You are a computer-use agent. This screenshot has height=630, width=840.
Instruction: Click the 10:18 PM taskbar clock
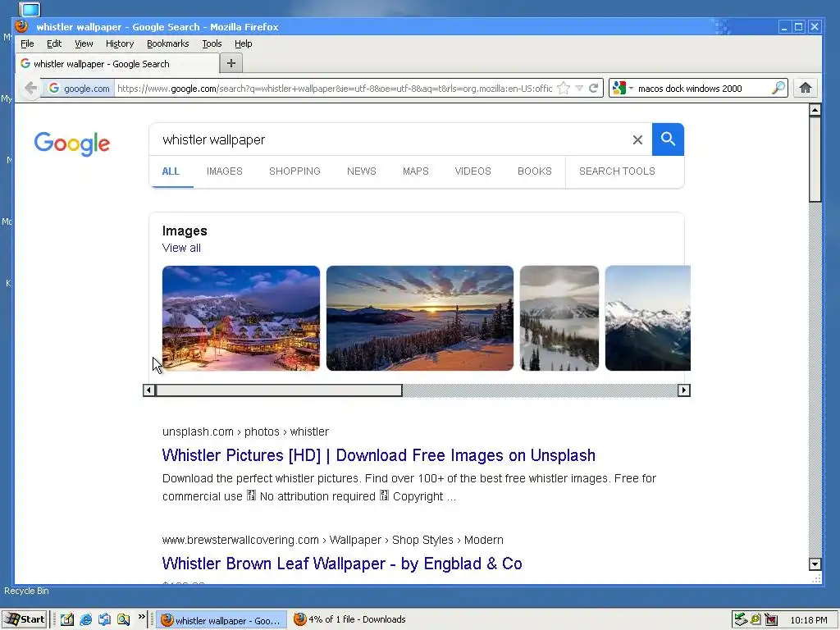pos(808,620)
